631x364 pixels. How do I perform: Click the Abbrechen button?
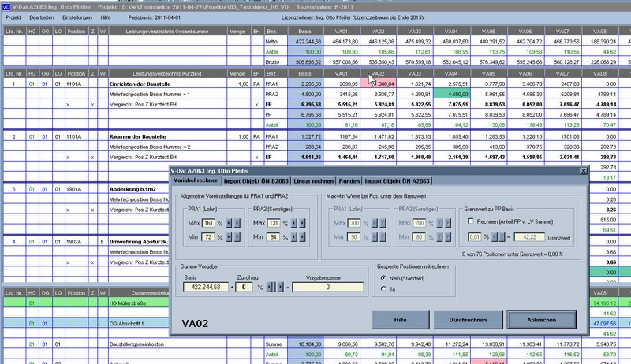[541, 321]
